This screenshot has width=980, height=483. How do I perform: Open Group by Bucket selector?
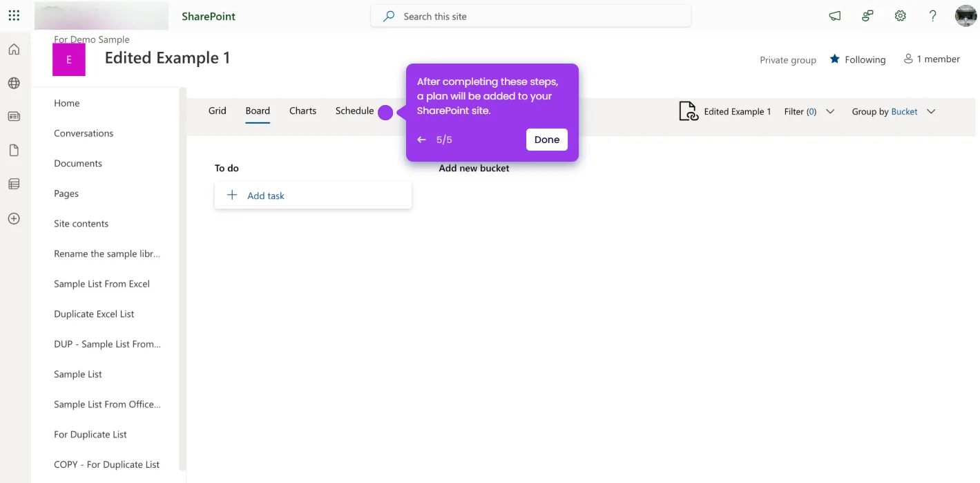point(894,111)
